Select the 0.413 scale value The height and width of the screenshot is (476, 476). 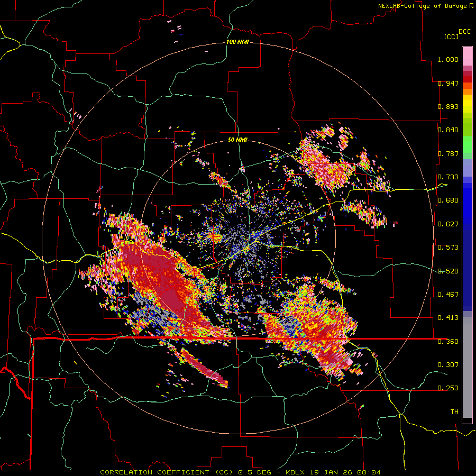(x=448, y=318)
